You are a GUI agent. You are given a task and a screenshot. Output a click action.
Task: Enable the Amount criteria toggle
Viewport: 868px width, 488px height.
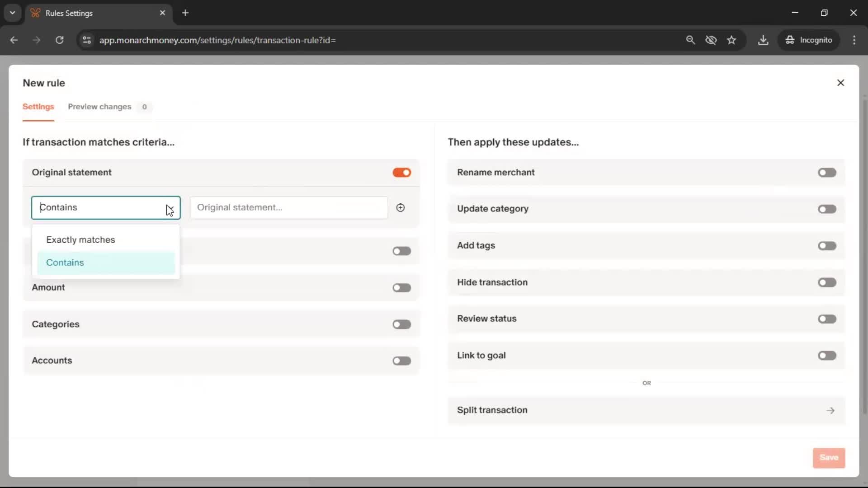pos(401,288)
